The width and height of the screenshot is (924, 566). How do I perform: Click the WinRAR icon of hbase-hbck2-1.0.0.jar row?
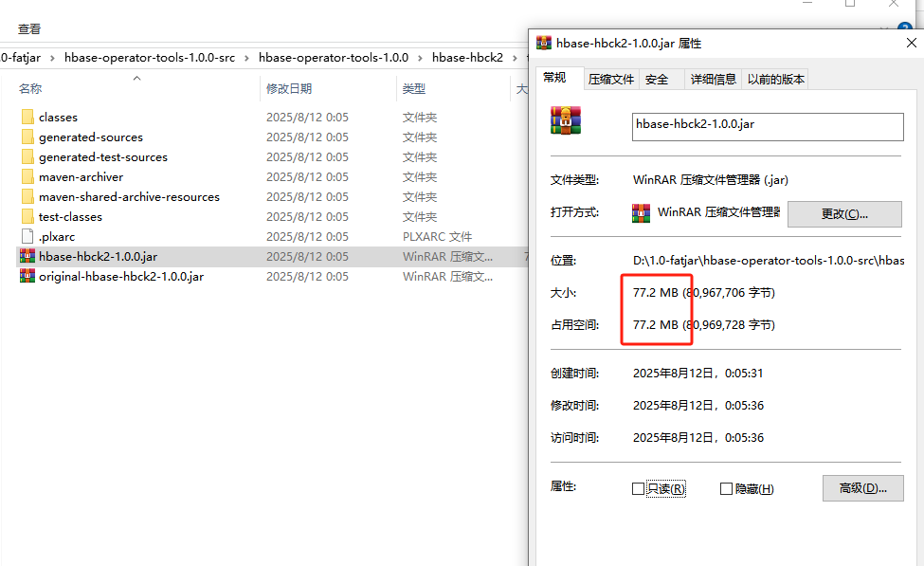click(27, 257)
